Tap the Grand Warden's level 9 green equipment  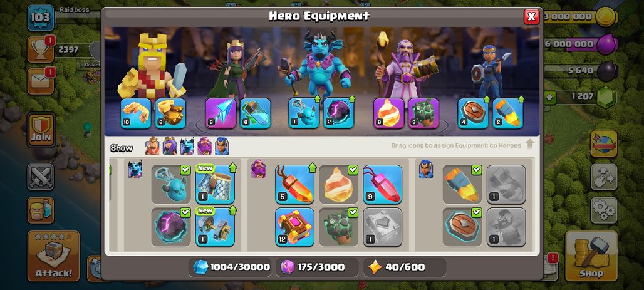tap(423, 113)
